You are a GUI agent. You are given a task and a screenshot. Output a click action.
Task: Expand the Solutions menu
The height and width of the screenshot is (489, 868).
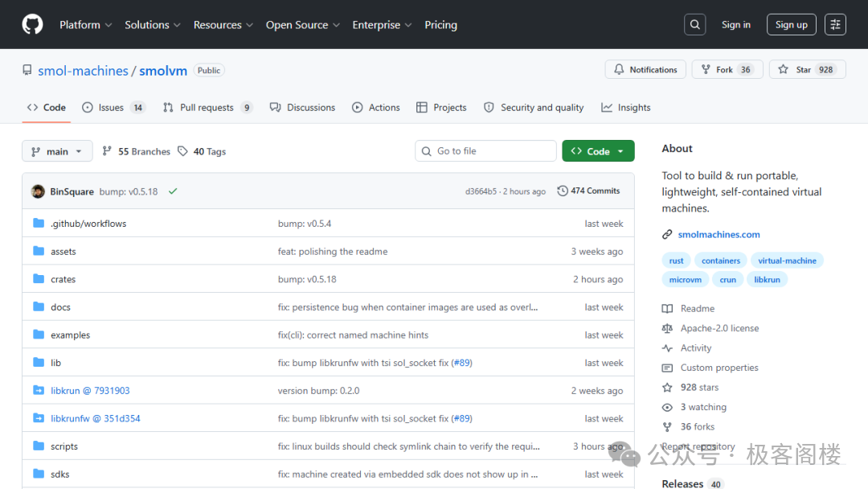point(153,25)
